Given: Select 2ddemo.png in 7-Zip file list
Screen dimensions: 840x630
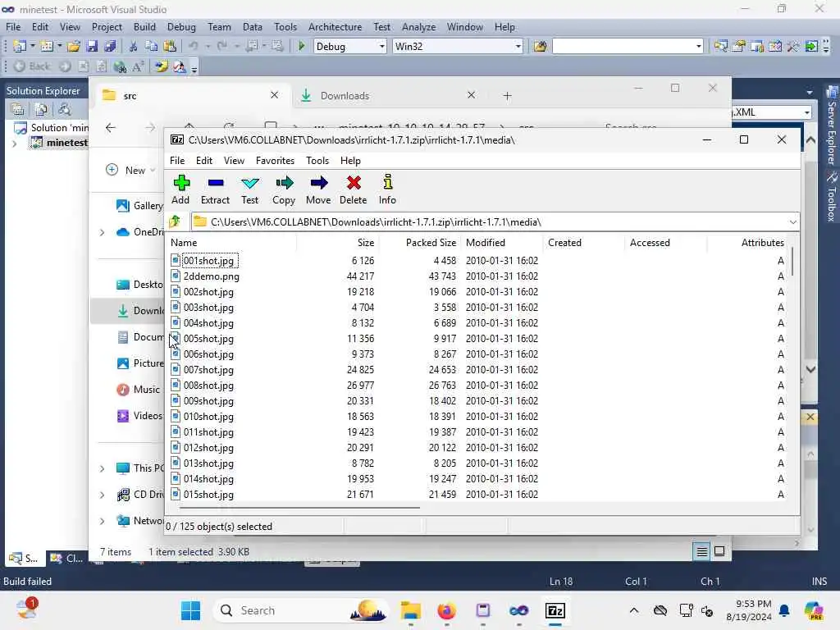Looking at the screenshot, I should [211, 276].
